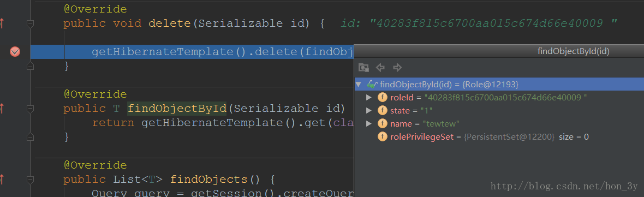Click the glasses watch icon beside findObjectById(id)

click(372, 85)
